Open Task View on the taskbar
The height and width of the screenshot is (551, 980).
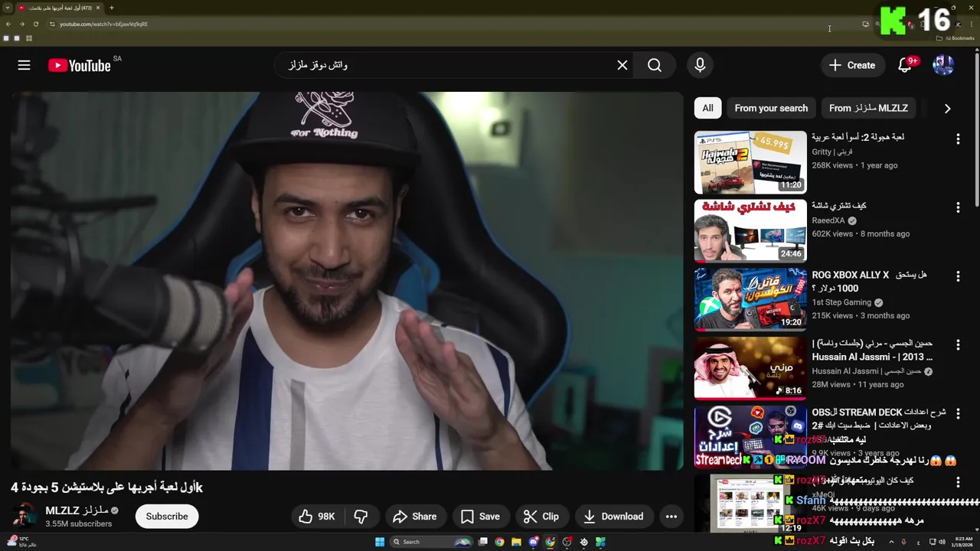point(483,542)
